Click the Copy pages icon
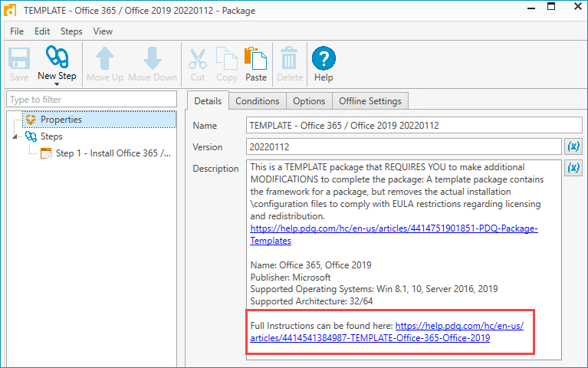This screenshot has height=368, width=588. click(226, 58)
